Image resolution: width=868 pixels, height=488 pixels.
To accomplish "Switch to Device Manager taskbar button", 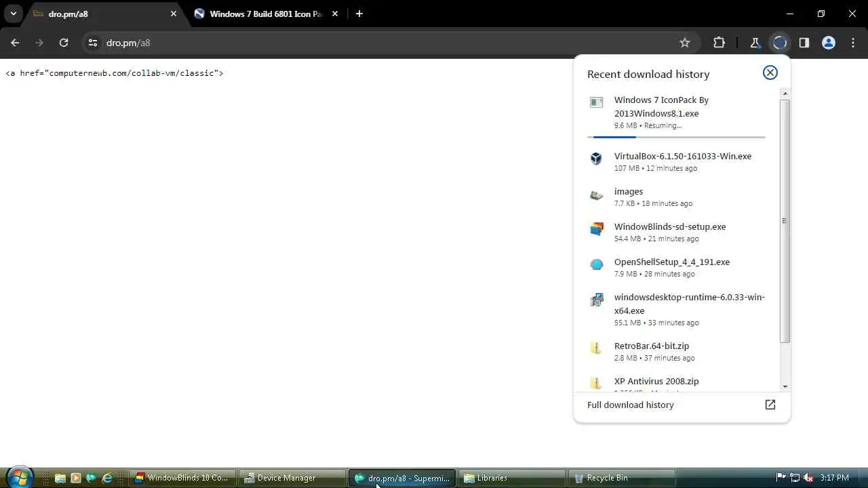I will (294, 478).
